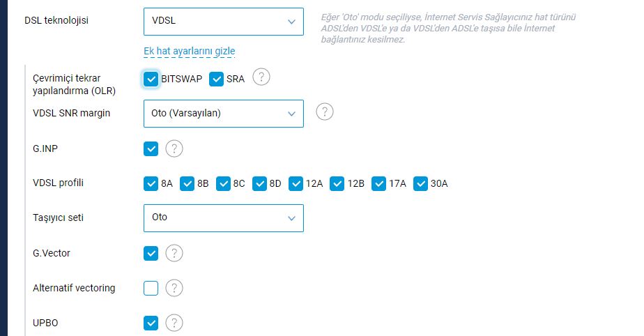Enable Alternatif vectoring checkbox
Viewport: 644px width, 336px height.
pos(151,289)
